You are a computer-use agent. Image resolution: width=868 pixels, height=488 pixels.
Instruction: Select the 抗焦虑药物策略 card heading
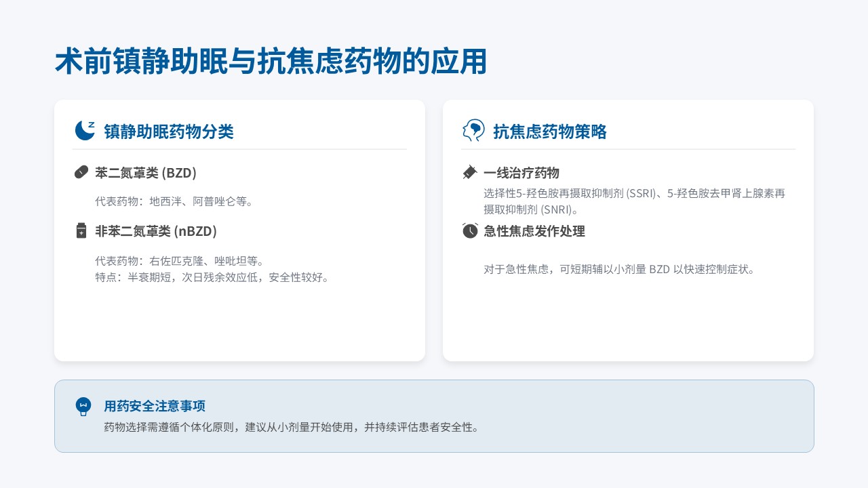click(550, 131)
